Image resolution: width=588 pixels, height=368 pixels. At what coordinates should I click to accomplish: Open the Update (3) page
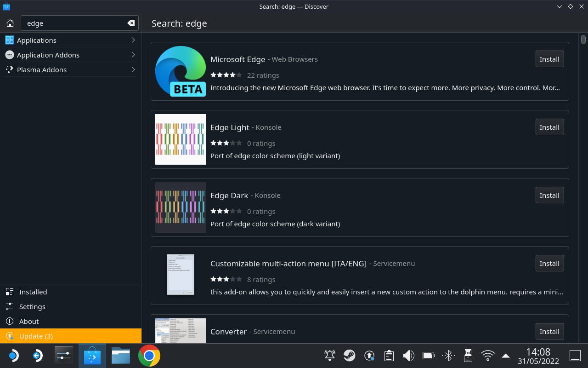(x=71, y=336)
